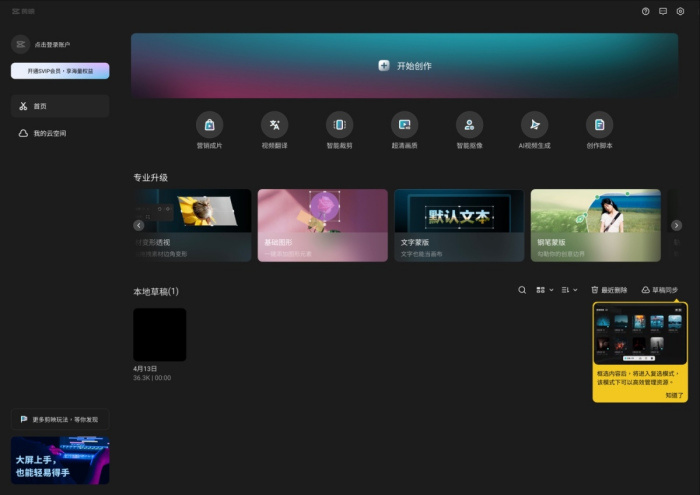Dismiss tooltip with 知道了 button
700x495 pixels.
click(x=674, y=395)
